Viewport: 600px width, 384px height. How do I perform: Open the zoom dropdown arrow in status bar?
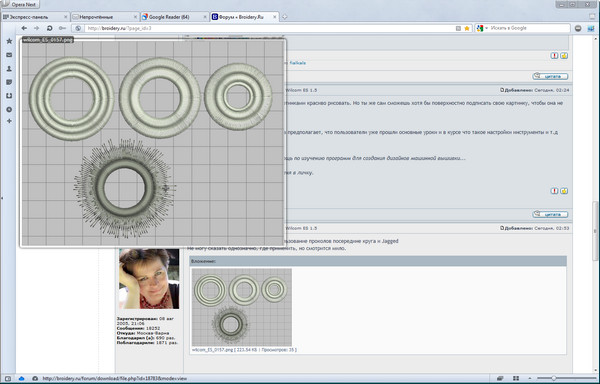click(x=530, y=379)
